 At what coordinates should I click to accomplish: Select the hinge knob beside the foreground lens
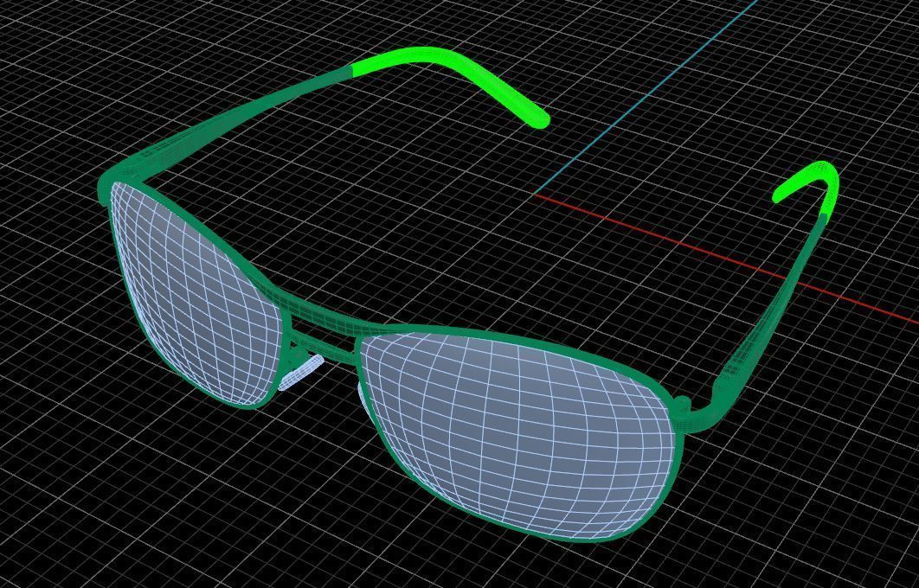682,405
